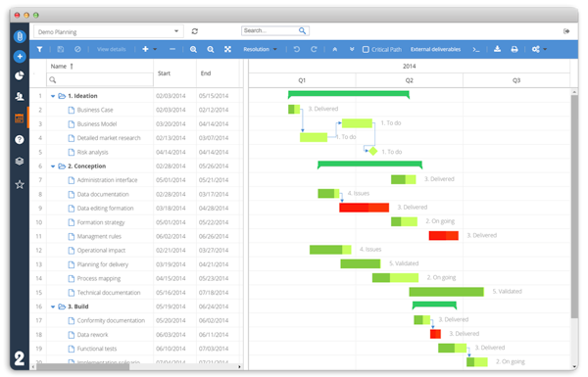Click the red Managment rules Gantt bar
Screen dimensions: 588x377
(x=444, y=236)
